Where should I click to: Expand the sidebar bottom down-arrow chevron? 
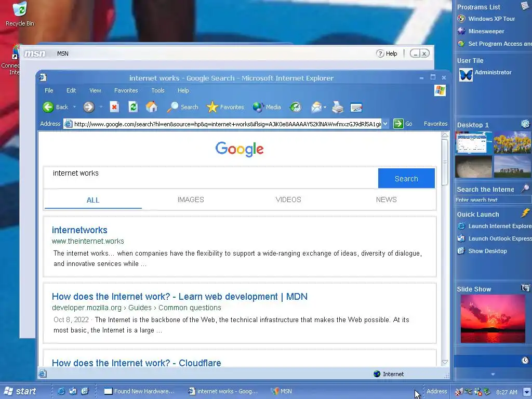coord(493,374)
